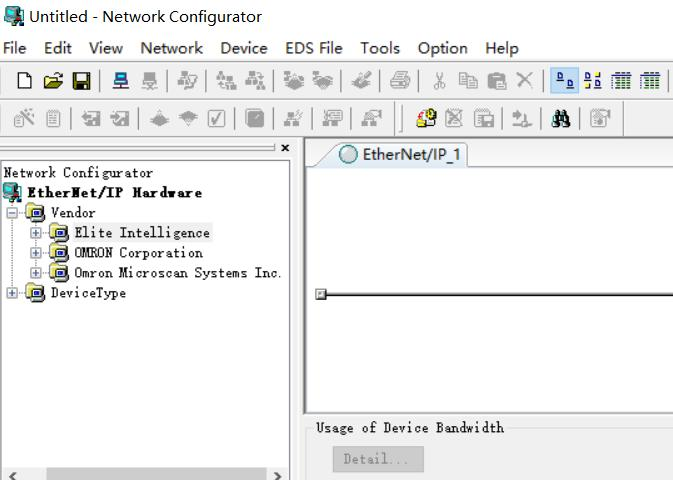Viewport: 673px width, 480px height.
Task: Collapse the Vendor tree node
Action: pos(12,213)
